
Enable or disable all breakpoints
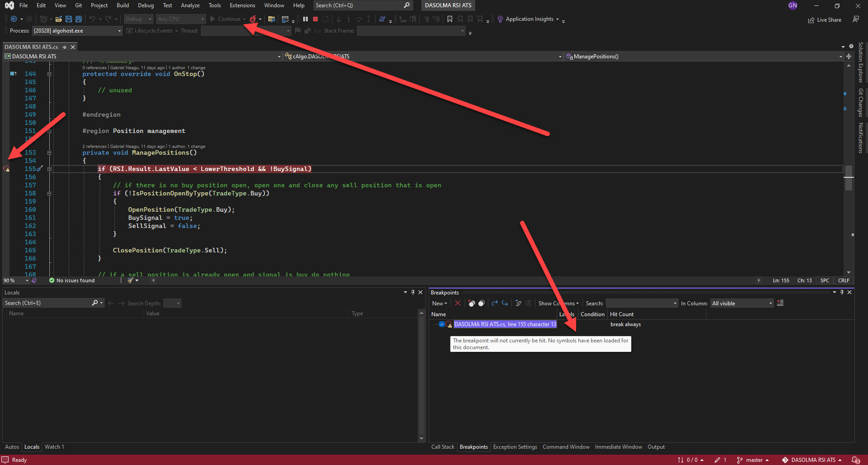[482, 303]
